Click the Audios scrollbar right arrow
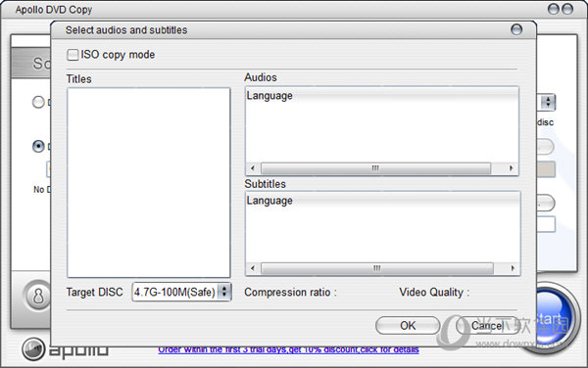This screenshot has height=368, width=588. pos(511,168)
